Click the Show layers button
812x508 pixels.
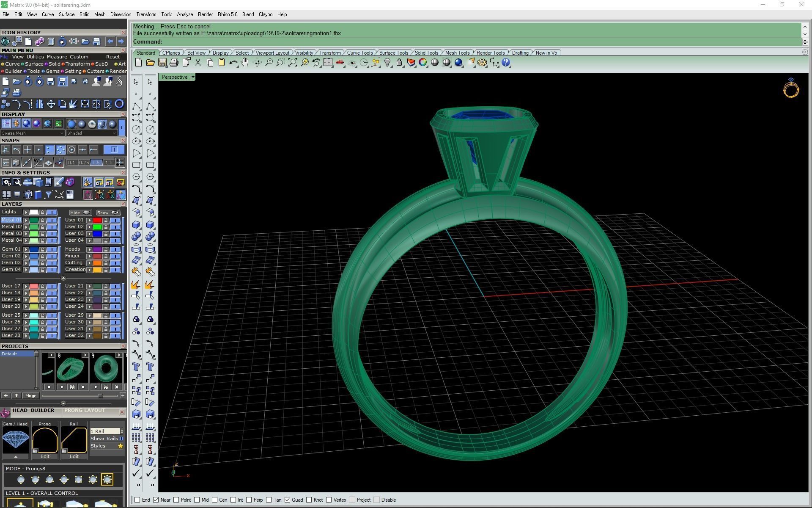pos(108,213)
